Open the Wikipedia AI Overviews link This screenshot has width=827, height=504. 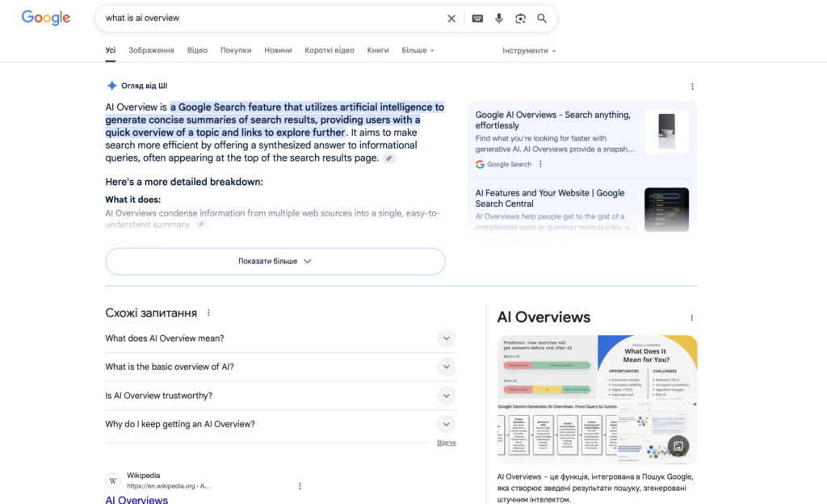click(136, 499)
